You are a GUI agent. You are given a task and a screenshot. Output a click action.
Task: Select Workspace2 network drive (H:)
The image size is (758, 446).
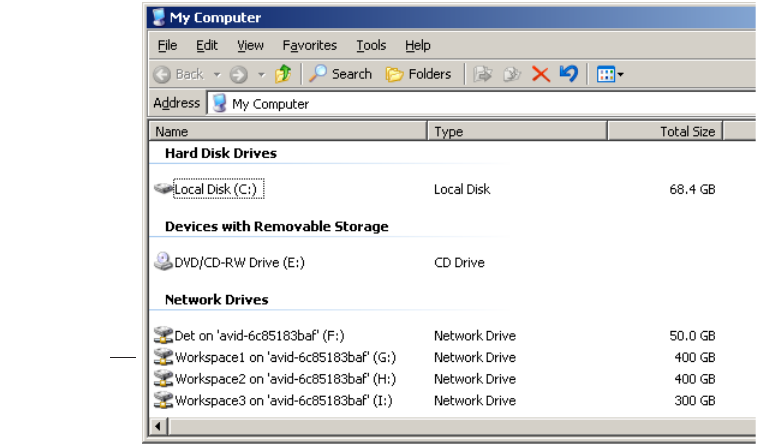tap(285, 379)
